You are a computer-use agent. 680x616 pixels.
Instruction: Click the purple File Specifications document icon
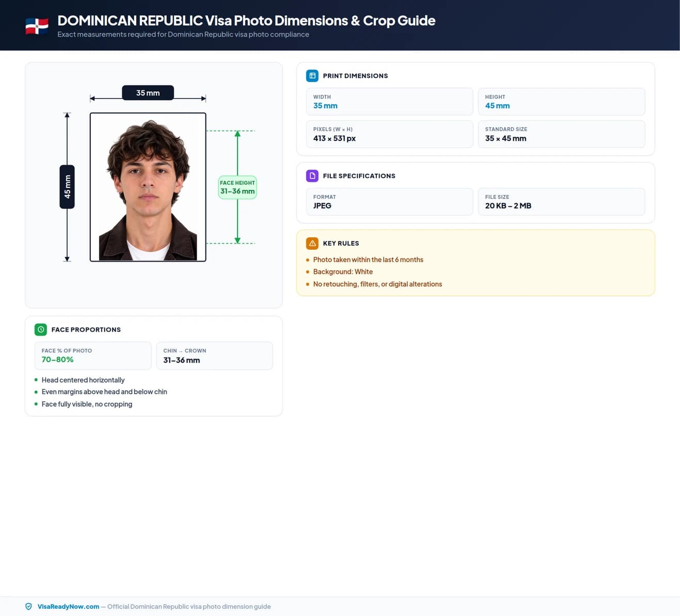click(312, 176)
